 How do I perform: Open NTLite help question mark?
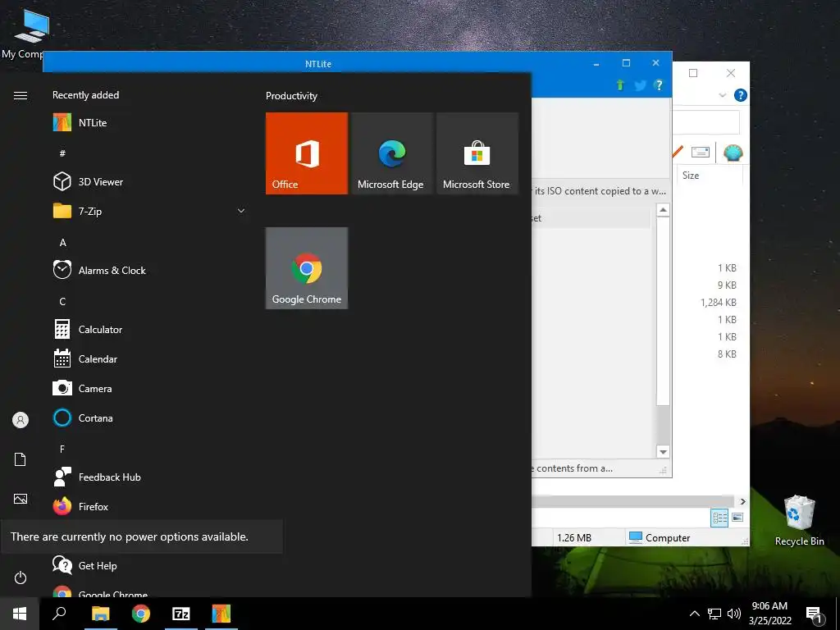659,84
